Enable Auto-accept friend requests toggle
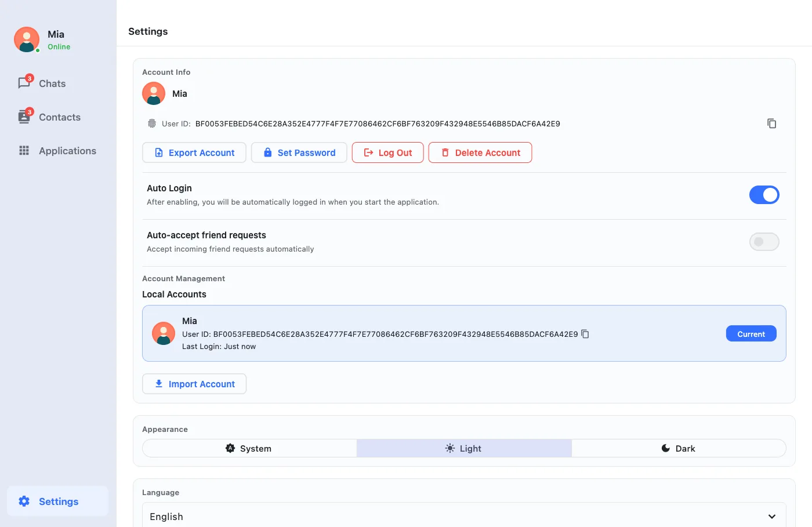 tap(764, 242)
